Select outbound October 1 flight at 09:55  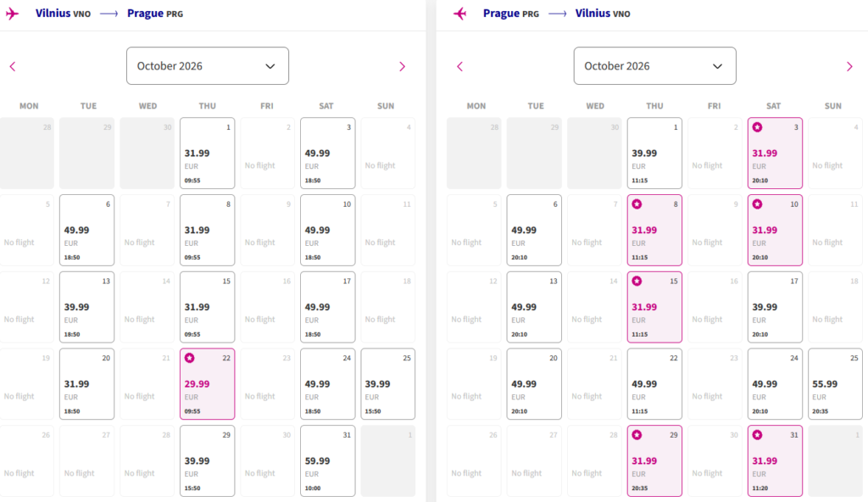click(x=207, y=153)
